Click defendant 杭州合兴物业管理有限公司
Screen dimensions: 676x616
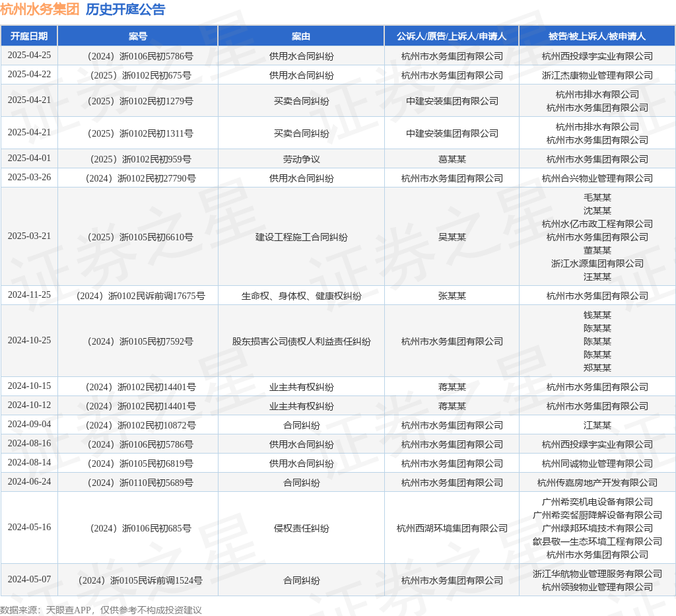coord(597,178)
